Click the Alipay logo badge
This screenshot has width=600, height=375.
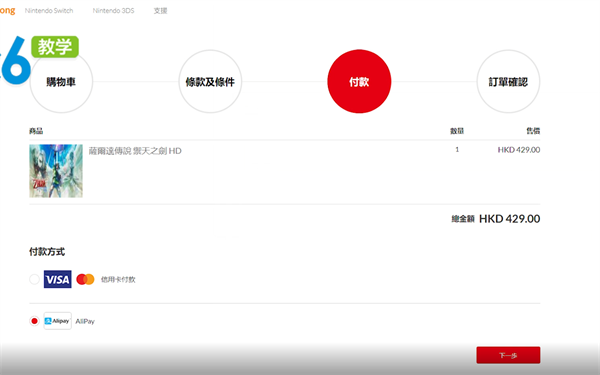pos(57,321)
